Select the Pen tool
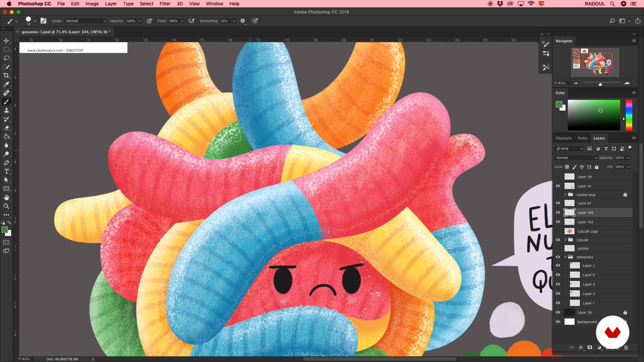 pyautogui.click(x=6, y=163)
